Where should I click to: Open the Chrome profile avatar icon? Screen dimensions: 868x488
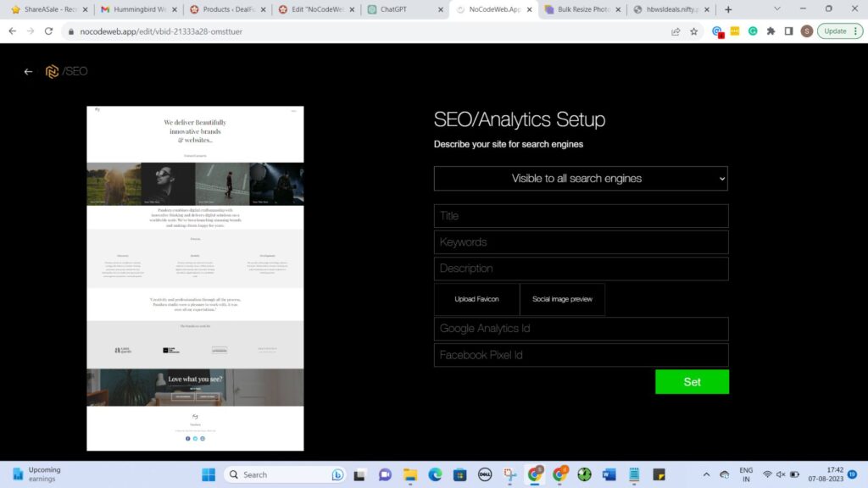tap(807, 30)
